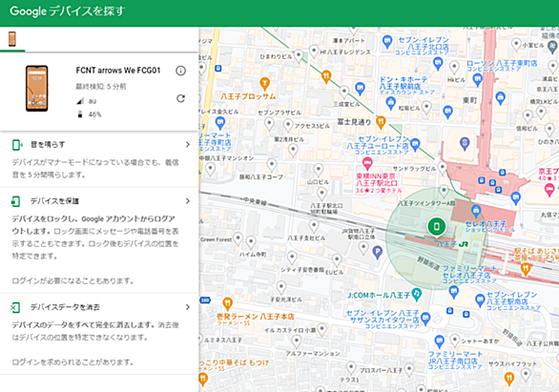
Task: Click 八王子ブロッサム bar marker on map
Action: click(264, 84)
